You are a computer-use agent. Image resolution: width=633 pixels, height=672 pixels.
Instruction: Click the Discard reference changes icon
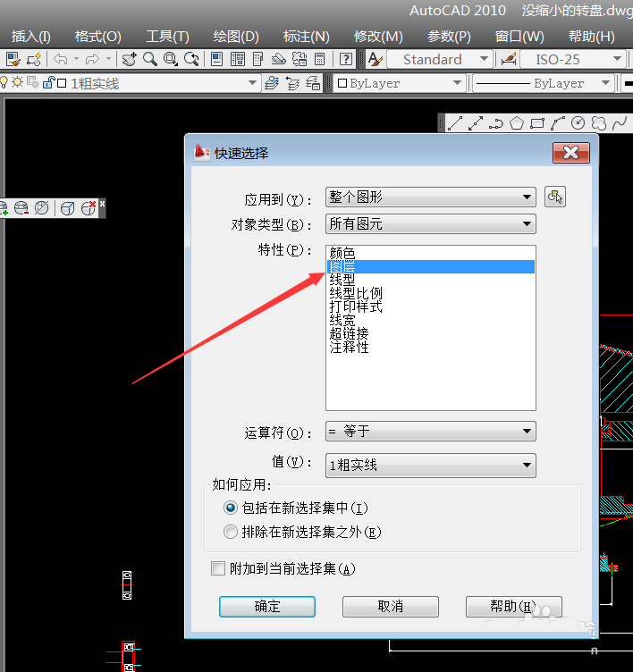89,208
